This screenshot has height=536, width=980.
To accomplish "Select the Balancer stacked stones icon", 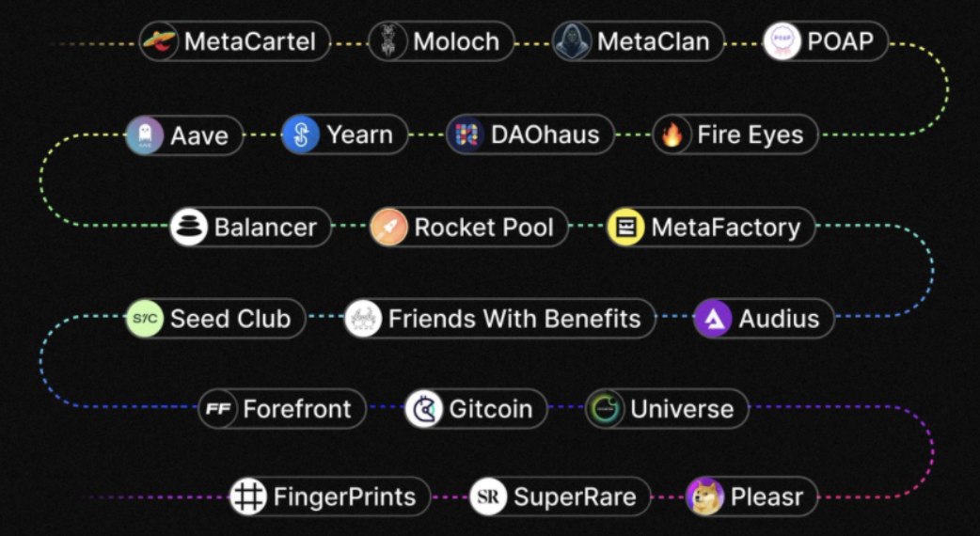I will click(189, 228).
